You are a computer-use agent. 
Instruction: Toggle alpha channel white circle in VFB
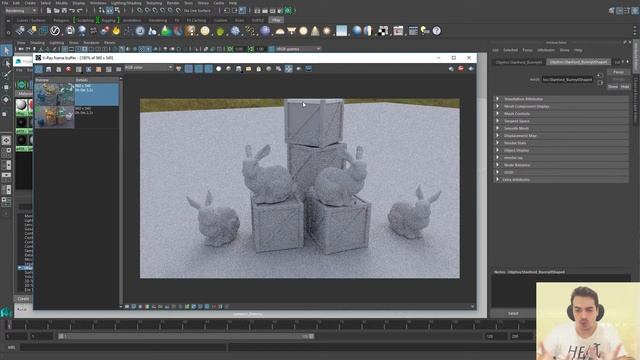click(x=218, y=69)
